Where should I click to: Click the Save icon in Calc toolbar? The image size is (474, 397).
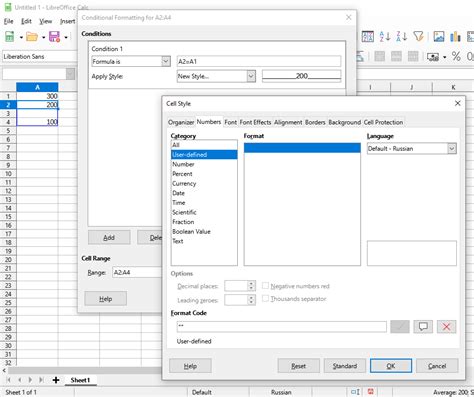click(x=54, y=37)
